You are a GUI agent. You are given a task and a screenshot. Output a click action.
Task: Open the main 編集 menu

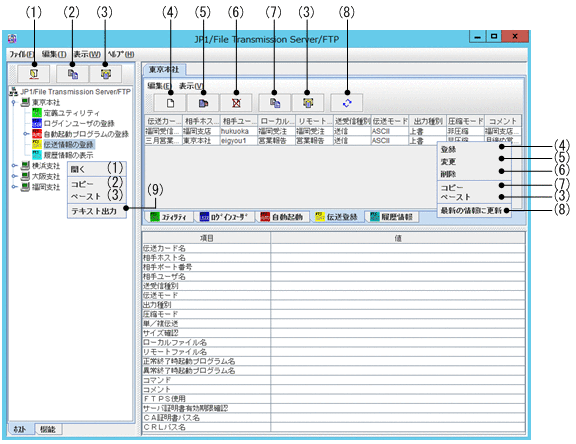point(54,54)
